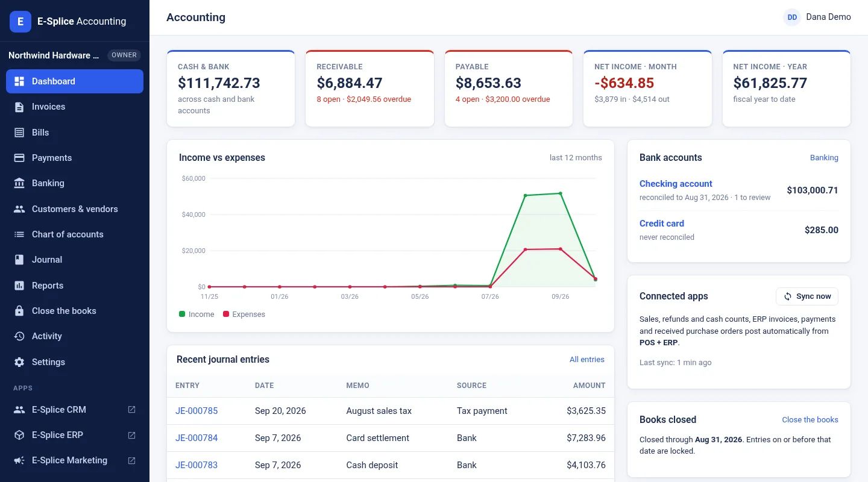Viewport: 868px width, 482px height.
Task: Click the E-Splice logo icon
Action: point(20,22)
